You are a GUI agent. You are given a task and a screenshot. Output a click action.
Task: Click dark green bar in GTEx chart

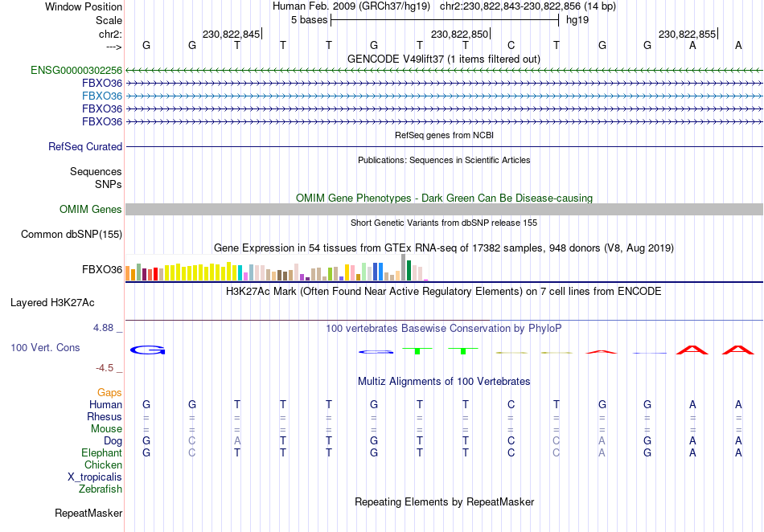pyautogui.click(x=409, y=271)
